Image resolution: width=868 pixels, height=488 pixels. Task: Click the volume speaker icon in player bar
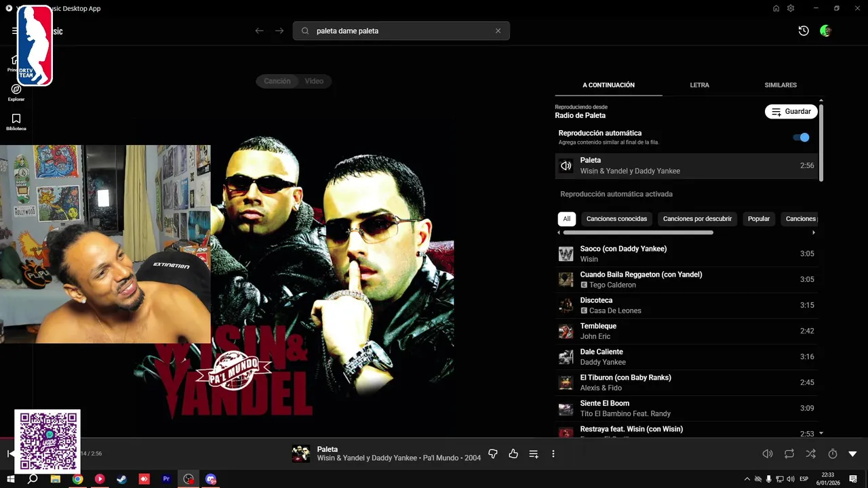[768, 453]
